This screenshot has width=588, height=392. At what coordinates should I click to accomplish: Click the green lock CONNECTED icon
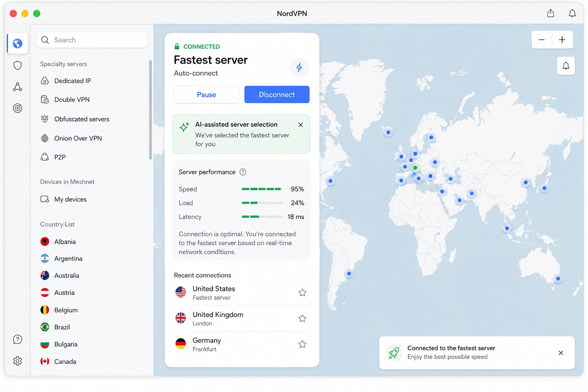pos(177,47)
